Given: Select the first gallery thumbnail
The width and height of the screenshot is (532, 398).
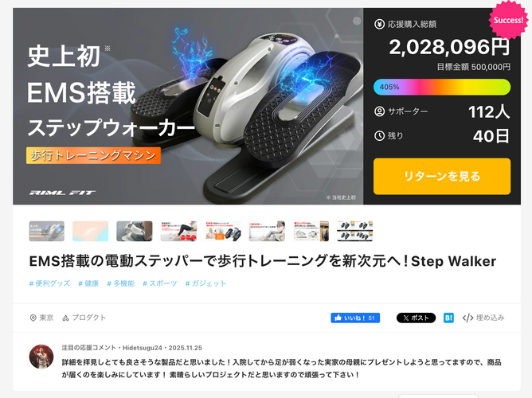Looking at the screenshot, I should point(46,231).
